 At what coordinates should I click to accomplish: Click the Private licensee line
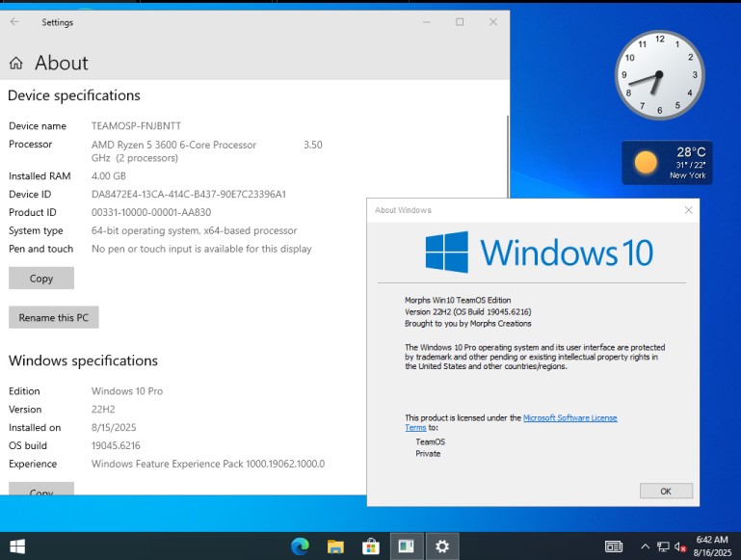[x=428, y=454]
